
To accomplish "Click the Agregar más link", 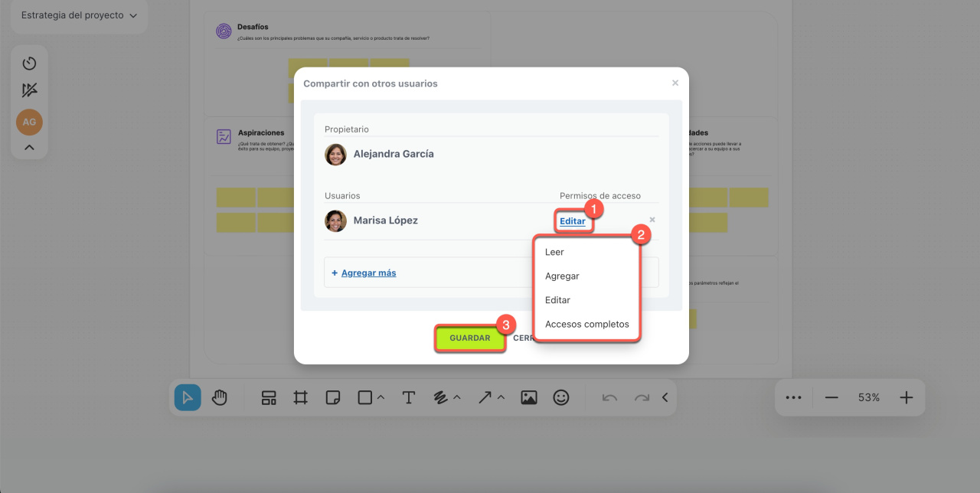I will 368,273.
